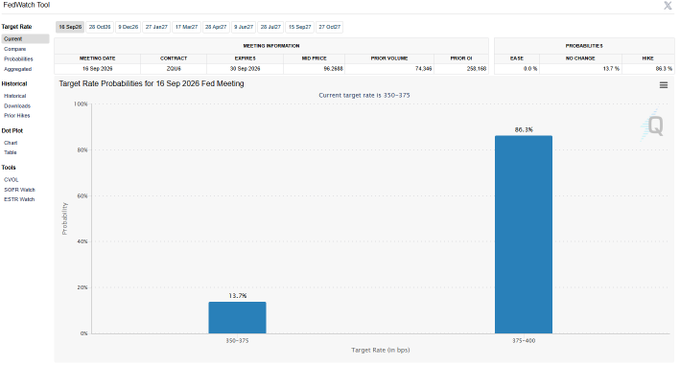This screenshot has height=365, width=680.
Task: Click the HIKE column header
Action: click(x=648, y=58)
